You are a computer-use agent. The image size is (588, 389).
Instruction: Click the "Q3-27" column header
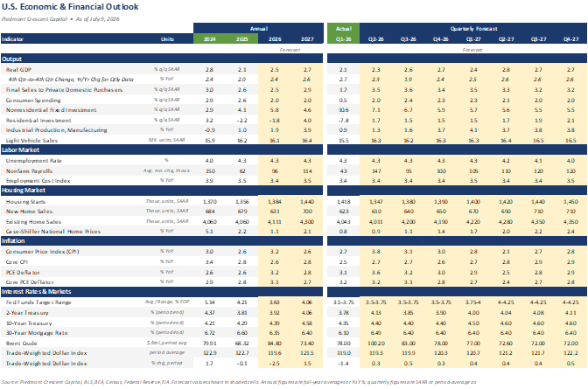538,39
